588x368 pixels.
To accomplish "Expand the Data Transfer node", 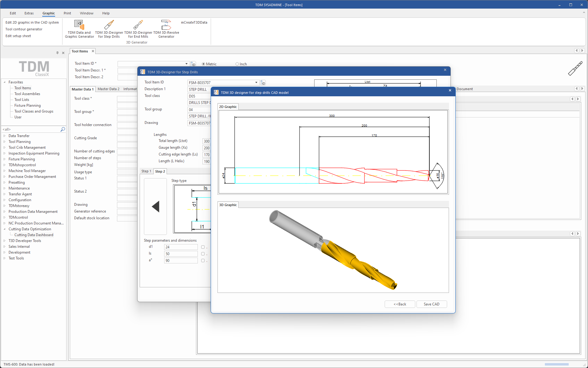I will point(5,136).
